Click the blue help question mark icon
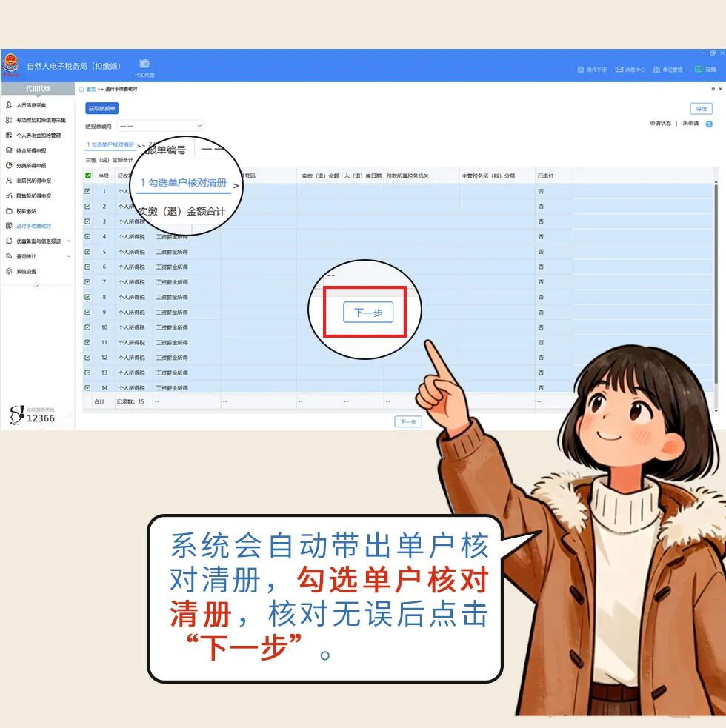This screenshot has height=728, width=726. pyautogui.click(x=709, y=124)
